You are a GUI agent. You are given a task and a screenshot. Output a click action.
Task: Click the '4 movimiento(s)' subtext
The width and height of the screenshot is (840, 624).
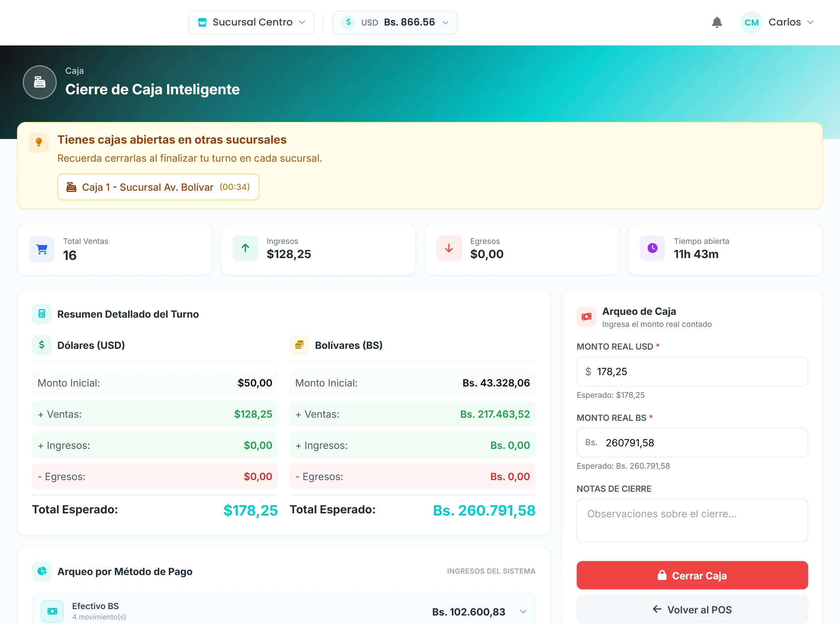tap(99, 617)
